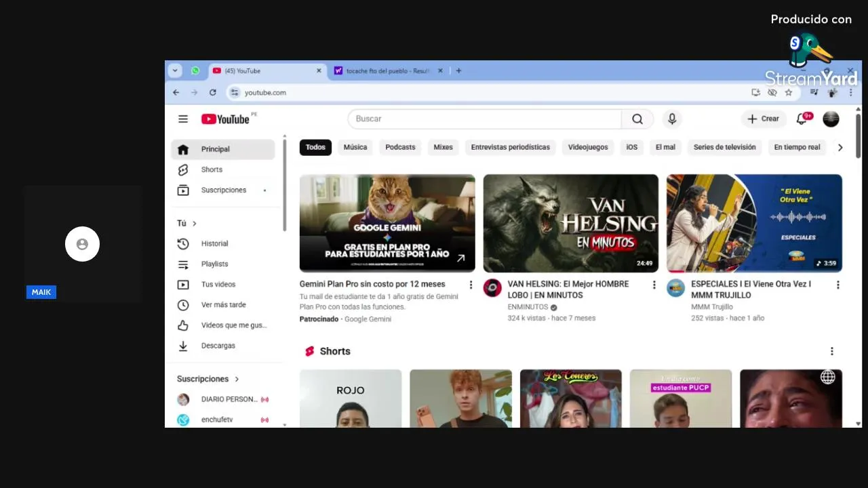868x488 pixels.
Task: Open the VAN HELSING video title link
Action: pyautogui.click(x=568, y=289)
